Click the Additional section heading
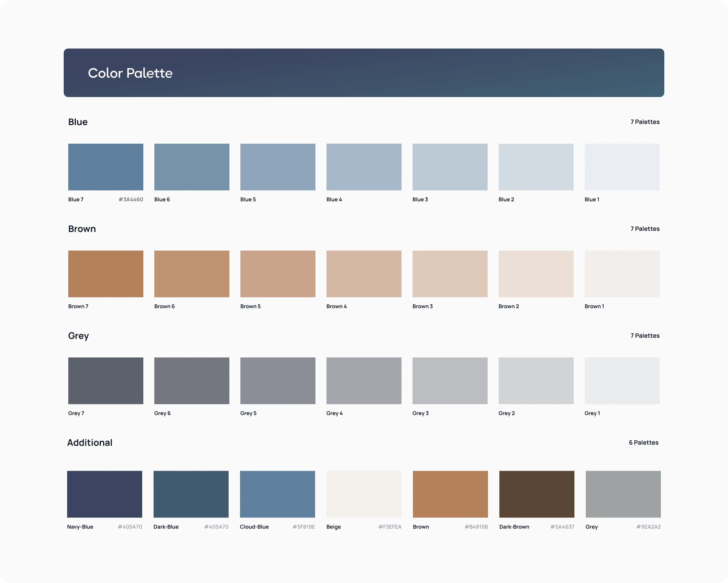 point(90,443)
